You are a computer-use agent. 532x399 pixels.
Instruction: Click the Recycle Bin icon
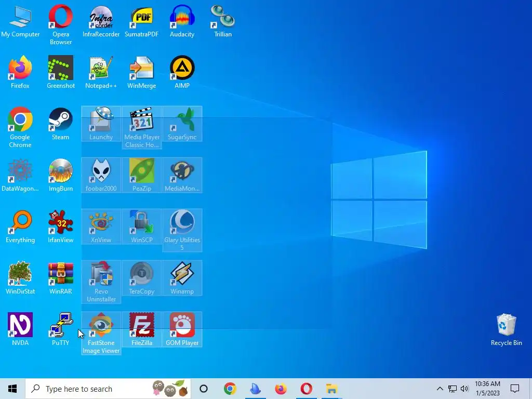coord(506,330)
